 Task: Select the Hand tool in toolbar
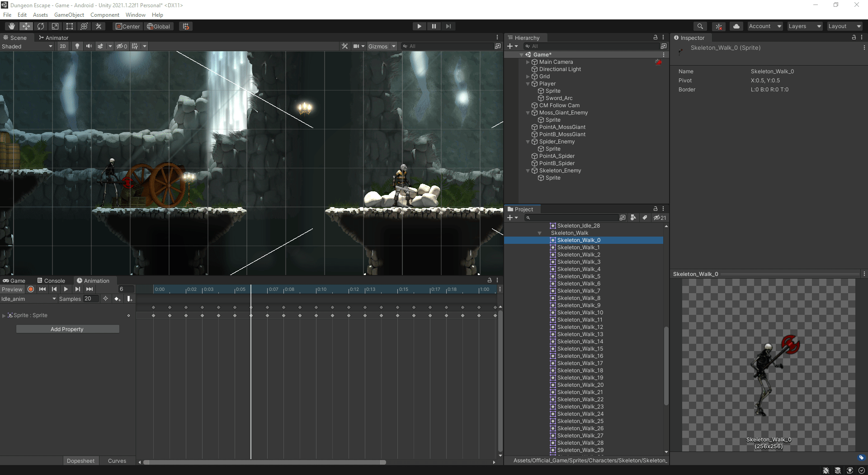click(x=12, y=26)
